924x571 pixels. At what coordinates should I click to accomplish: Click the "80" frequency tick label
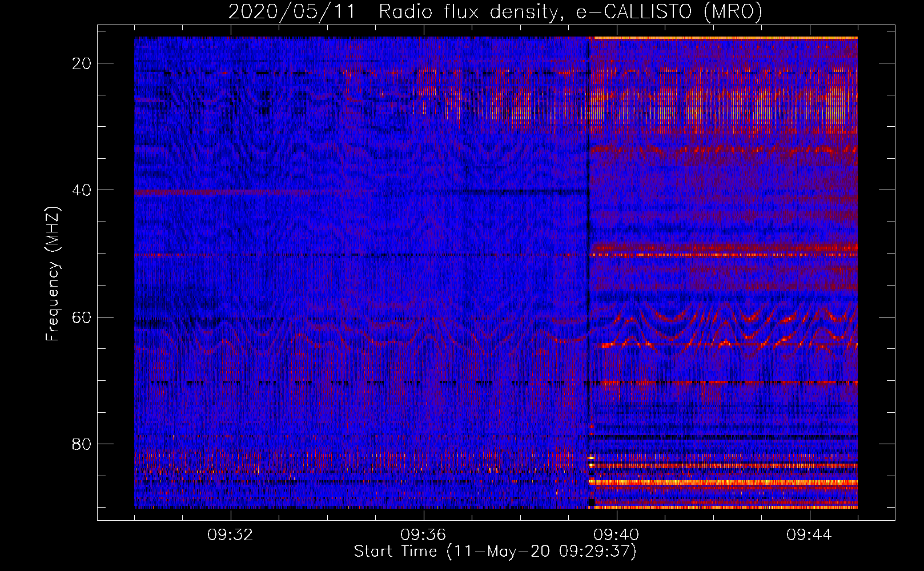click(x=82, y=444)
